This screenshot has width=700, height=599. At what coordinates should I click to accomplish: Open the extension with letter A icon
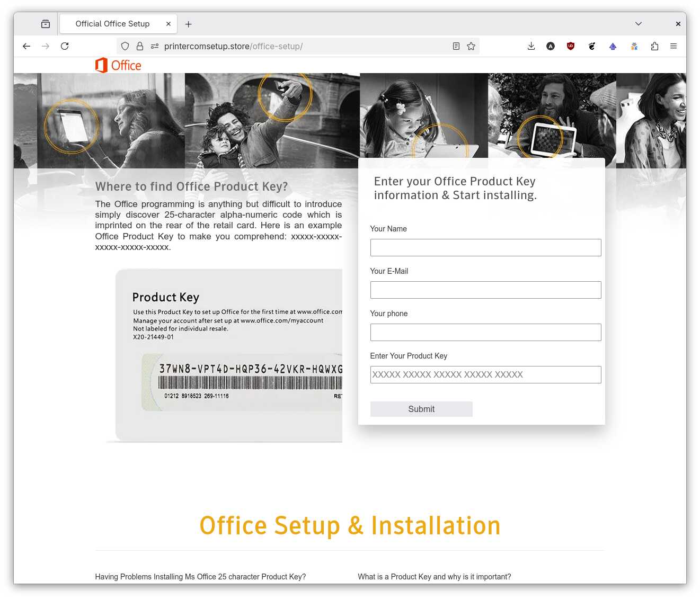(551, 46)
